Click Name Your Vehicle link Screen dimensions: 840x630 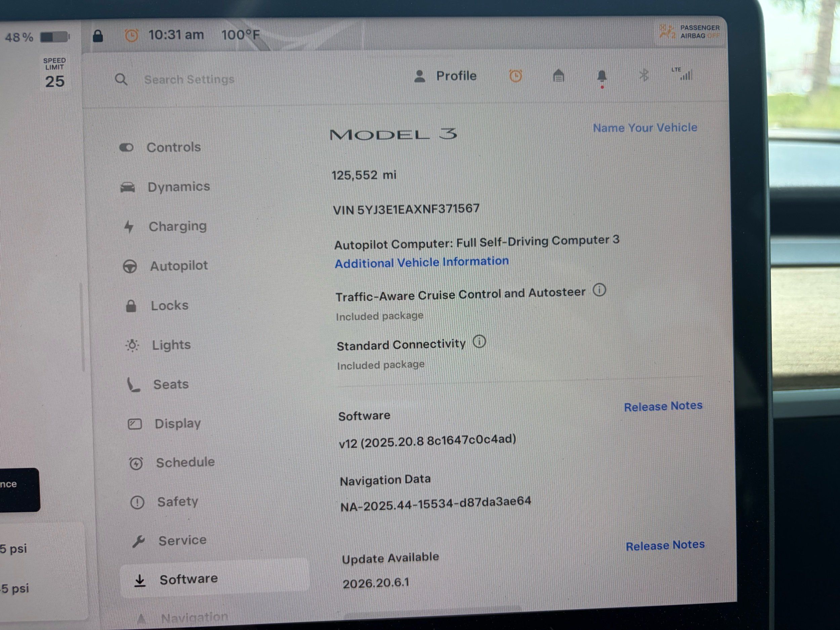pyautogui.click(x=645, y=128)
